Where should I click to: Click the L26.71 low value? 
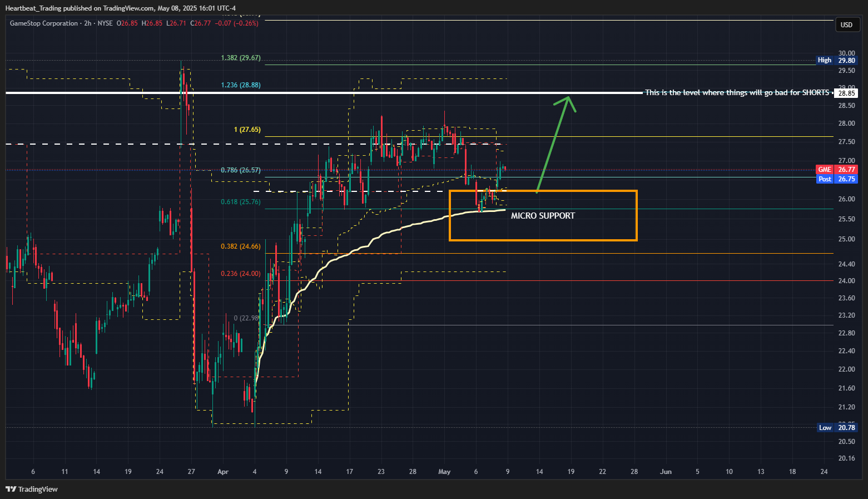(176, 23)
